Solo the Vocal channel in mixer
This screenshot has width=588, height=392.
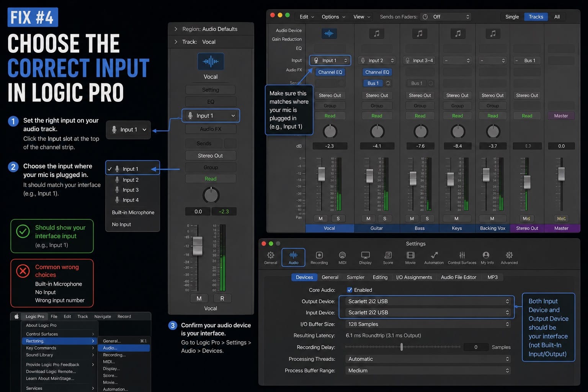(338, 219)
